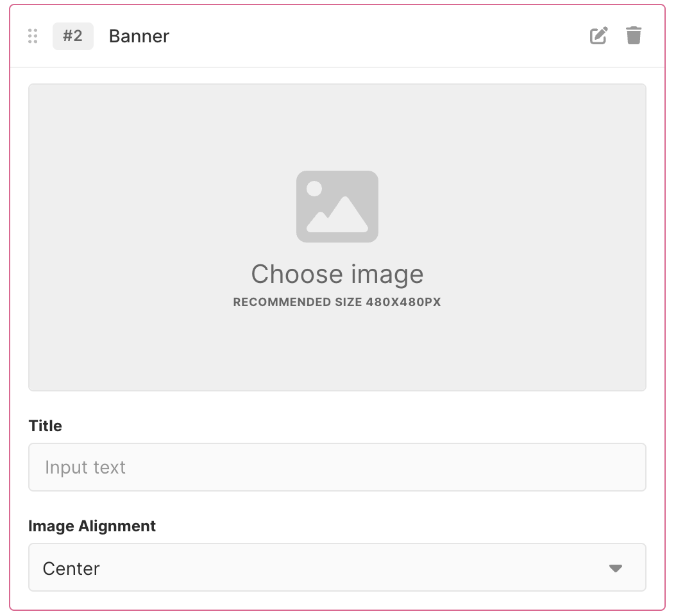Click the #2 block number badge
The width and height of the screenshot is (676, 616).
coord(73,36)
